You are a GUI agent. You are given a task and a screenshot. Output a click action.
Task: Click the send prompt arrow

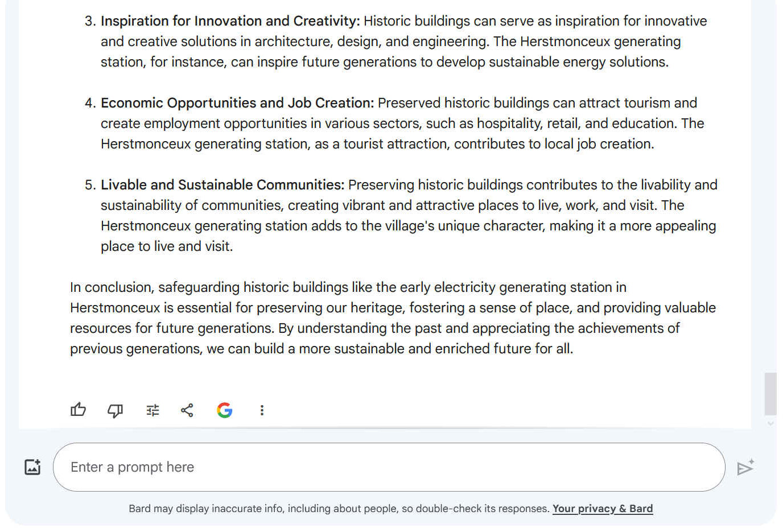745,468
